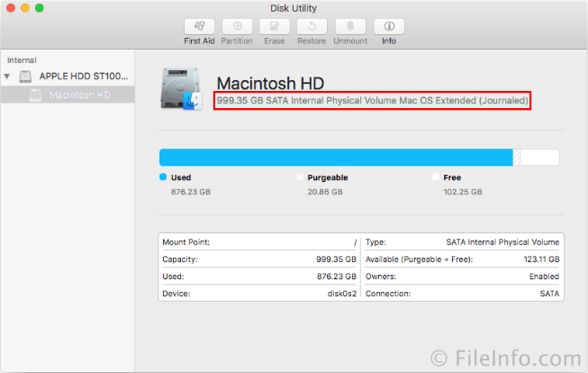
Task: Select APPLE HDD ST100... in sidebar
Action: tap(84, 77)
